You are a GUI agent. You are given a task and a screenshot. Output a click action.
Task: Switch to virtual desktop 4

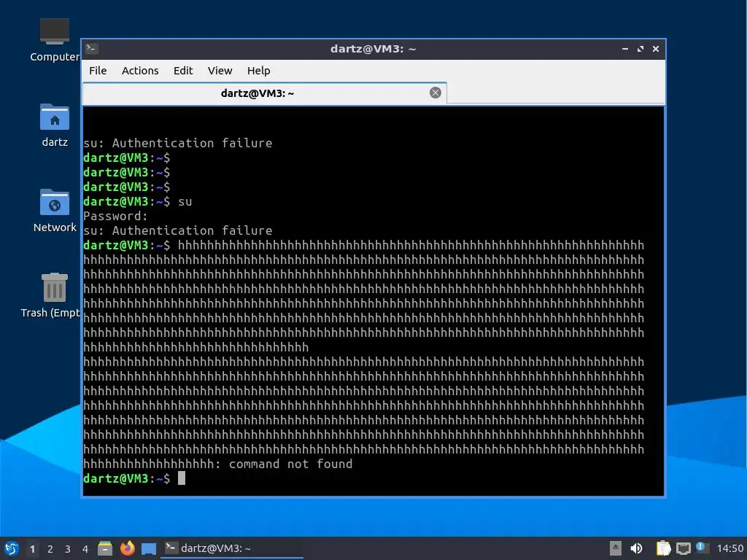click(x=85, y=549)
